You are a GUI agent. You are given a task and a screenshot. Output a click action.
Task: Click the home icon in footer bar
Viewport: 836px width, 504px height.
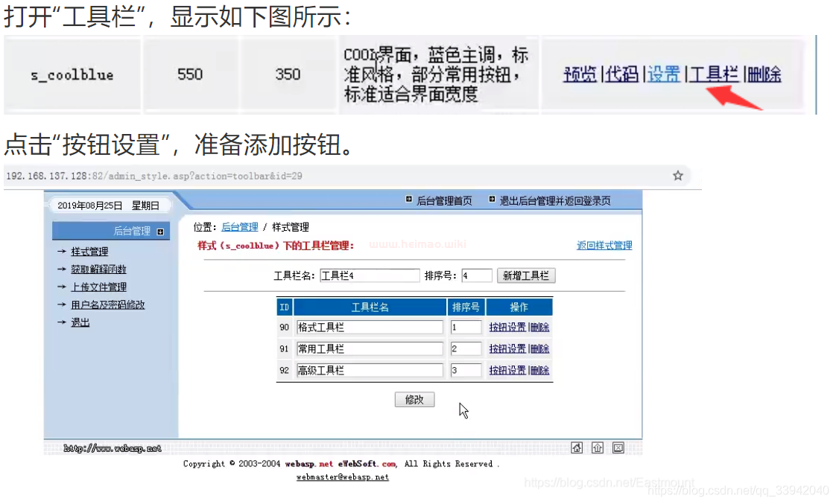tap(577, 447)
